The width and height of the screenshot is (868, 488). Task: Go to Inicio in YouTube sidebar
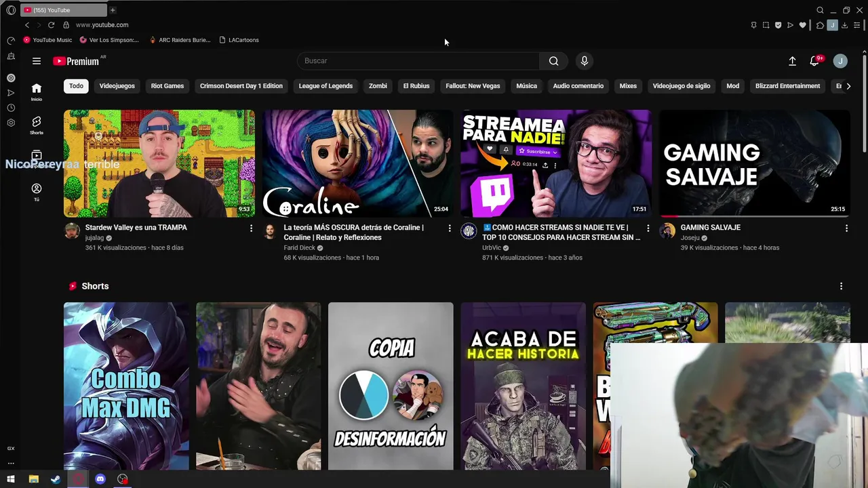pyautogui.click(x=37, y=91)
